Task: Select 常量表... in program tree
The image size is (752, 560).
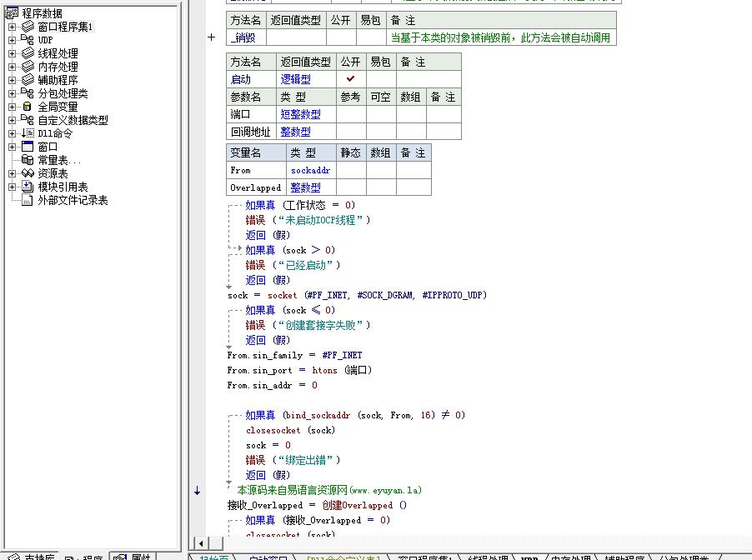Action: click(59, 160)
